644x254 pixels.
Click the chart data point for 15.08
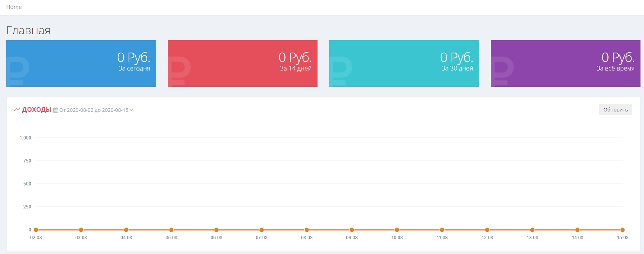click(x=623, y=230)
